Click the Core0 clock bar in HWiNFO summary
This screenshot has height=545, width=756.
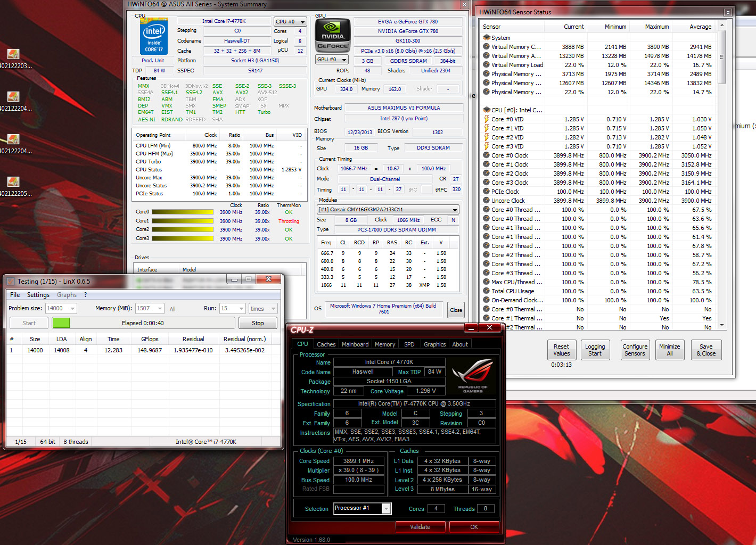183,212
